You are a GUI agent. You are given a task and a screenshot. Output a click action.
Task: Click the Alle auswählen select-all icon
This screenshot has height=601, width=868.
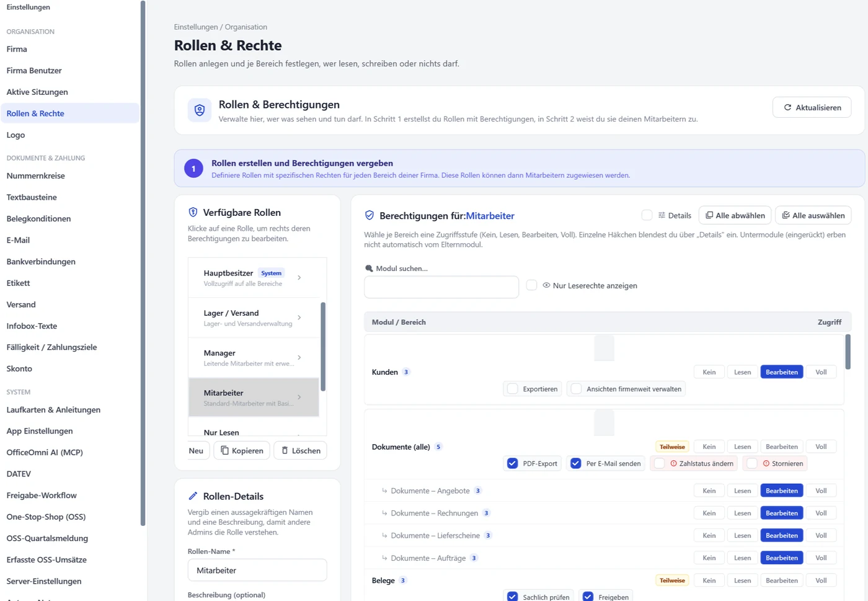pyautogui.click(x=786, y=215)
